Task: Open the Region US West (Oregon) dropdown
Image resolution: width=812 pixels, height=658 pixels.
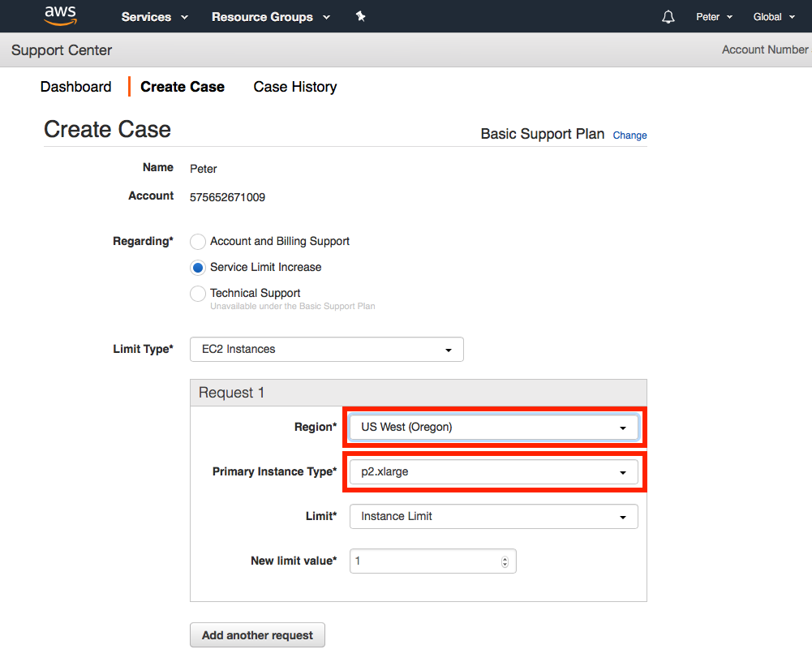Action: coord(493,428)
